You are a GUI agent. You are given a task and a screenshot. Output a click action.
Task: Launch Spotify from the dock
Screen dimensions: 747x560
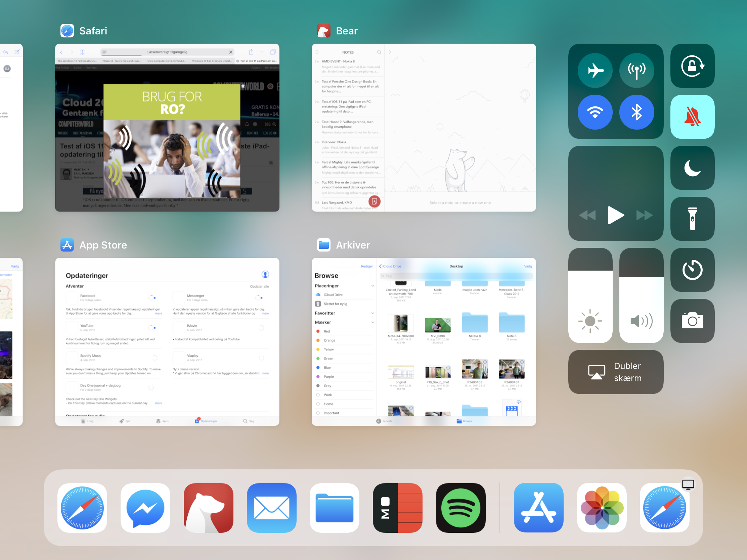pos(460,508)
